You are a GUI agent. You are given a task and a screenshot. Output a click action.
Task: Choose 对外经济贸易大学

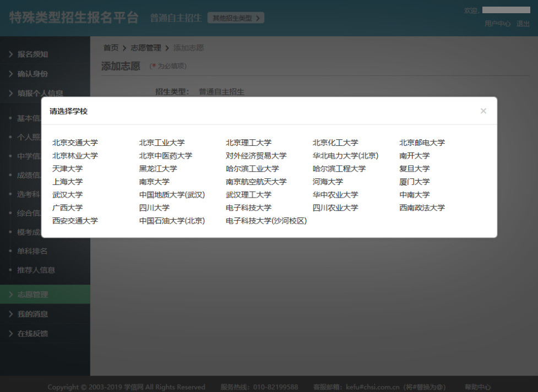[x=256, y=156]
